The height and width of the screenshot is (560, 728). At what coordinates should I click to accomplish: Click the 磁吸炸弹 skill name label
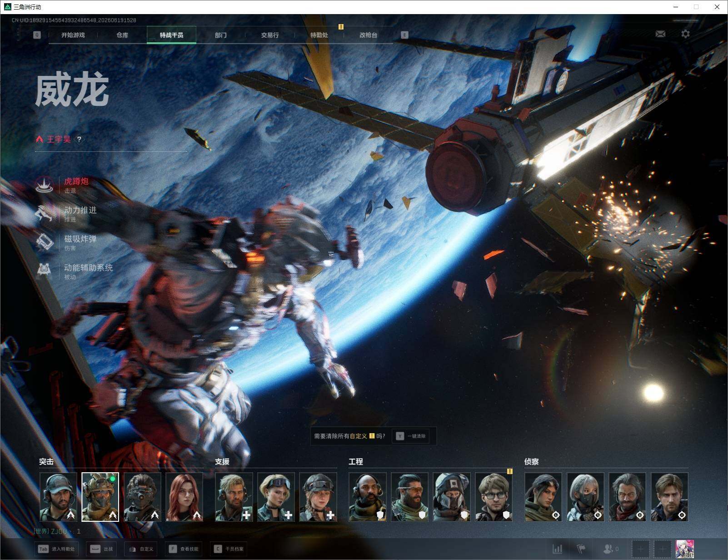pyautogui.click(x=80, y=239)
